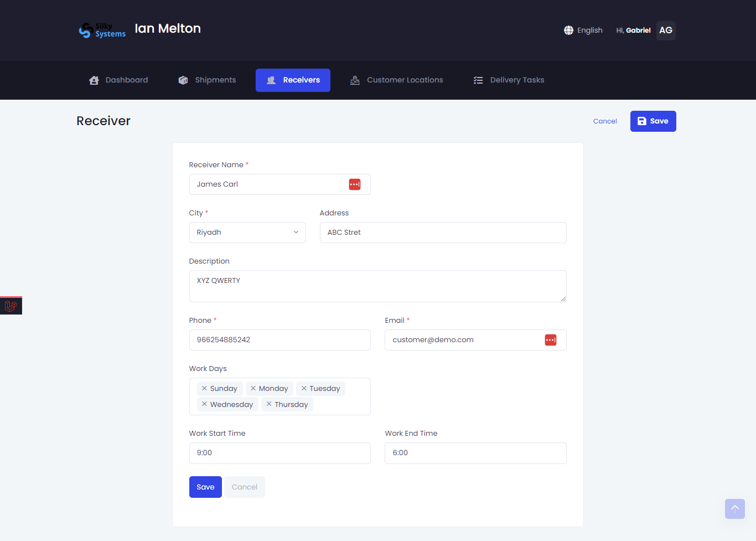Open the AG user avatar menu
The width and height of the screenshot is (756, 541).
point(666,30)
